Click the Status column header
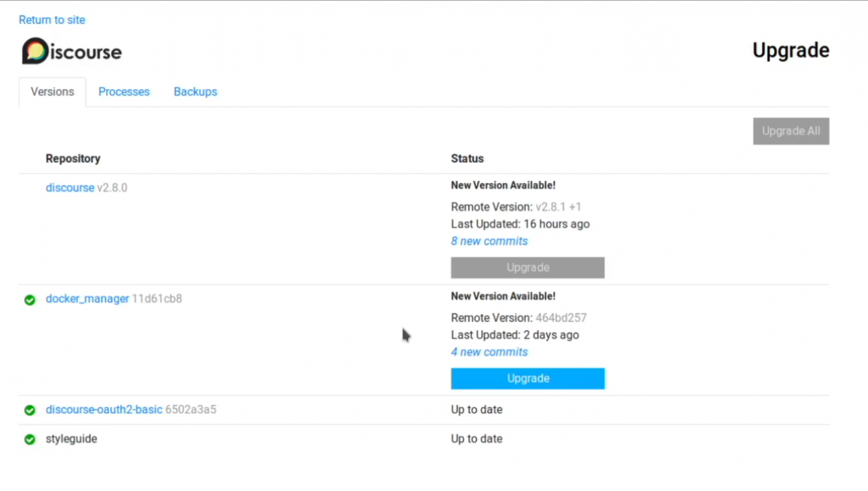This screenshot has height=491, width=868. [x=467, y=158]
